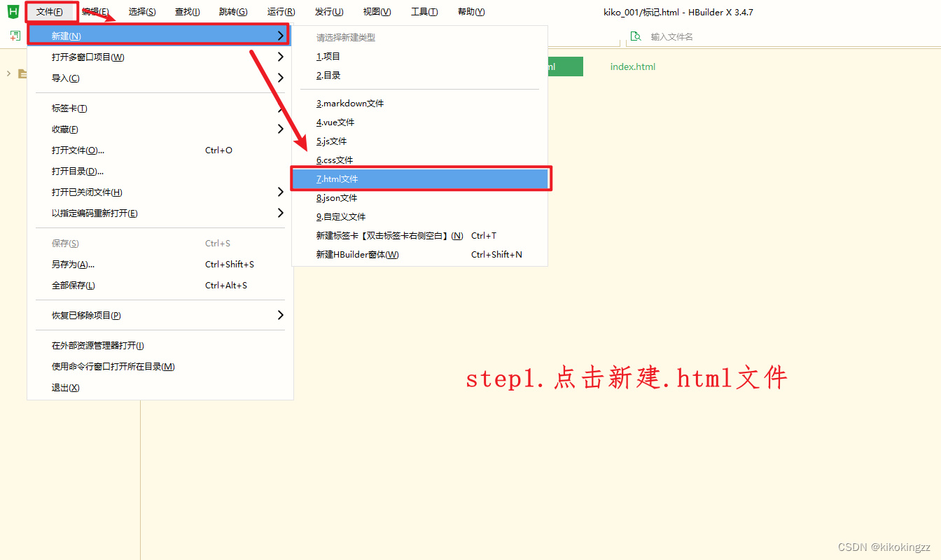Select 2.目录 in new submenu
This screenshot has width=941, height=560.
click(419, 75)
